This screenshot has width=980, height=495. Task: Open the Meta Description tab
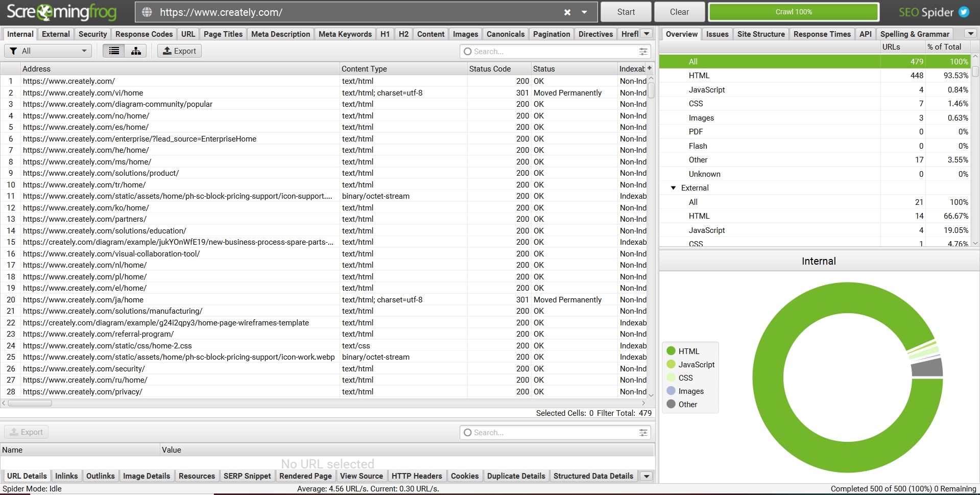[280, 34]
